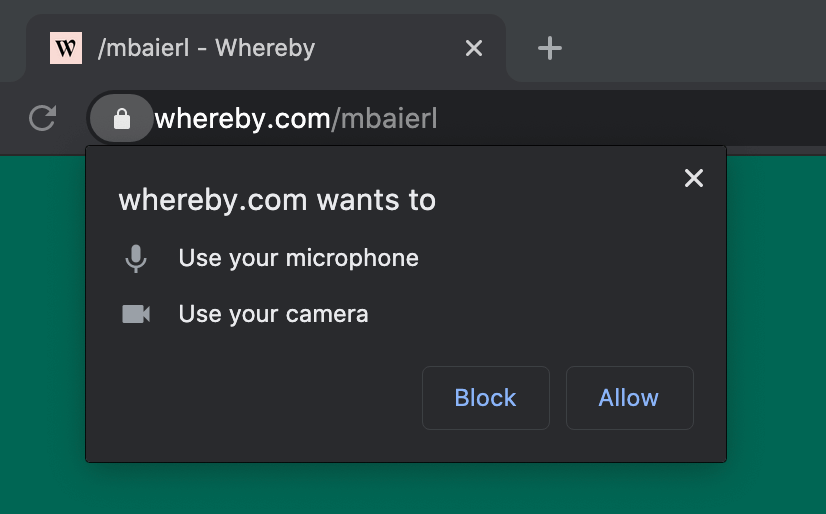826x514 pixels.
Task: Select the /mbaierl - Whereby tab title
Action: pyautogui.click(x=206, y=48)
